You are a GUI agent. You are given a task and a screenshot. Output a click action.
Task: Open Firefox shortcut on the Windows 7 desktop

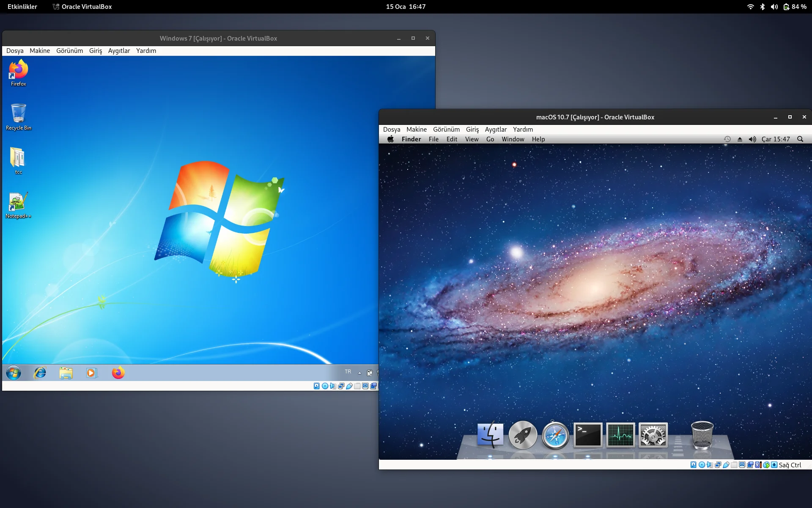click(x=19, y=73)
